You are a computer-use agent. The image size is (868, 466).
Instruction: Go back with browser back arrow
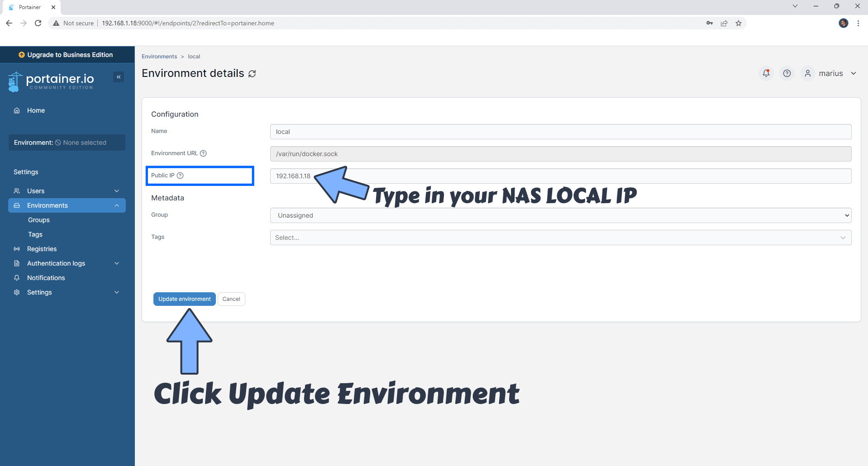click(9, 23)
